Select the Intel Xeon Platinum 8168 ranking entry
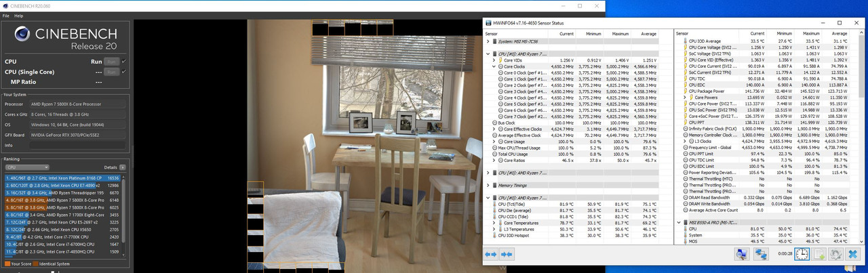This screenshot has width=868, height=273. pos(63,177)
